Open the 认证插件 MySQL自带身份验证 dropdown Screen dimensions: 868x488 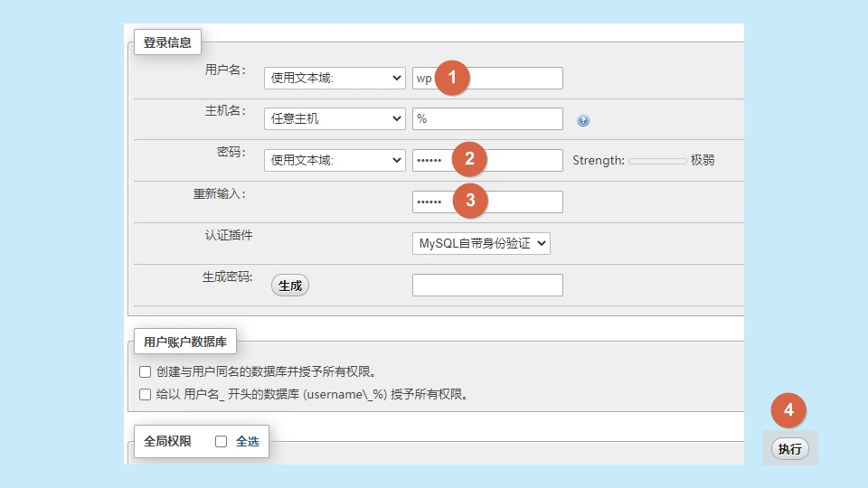[x=481, y=243]
